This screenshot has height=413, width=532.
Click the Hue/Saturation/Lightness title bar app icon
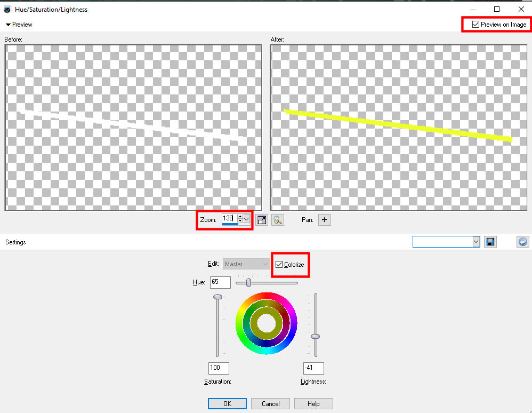pos(7,10)
